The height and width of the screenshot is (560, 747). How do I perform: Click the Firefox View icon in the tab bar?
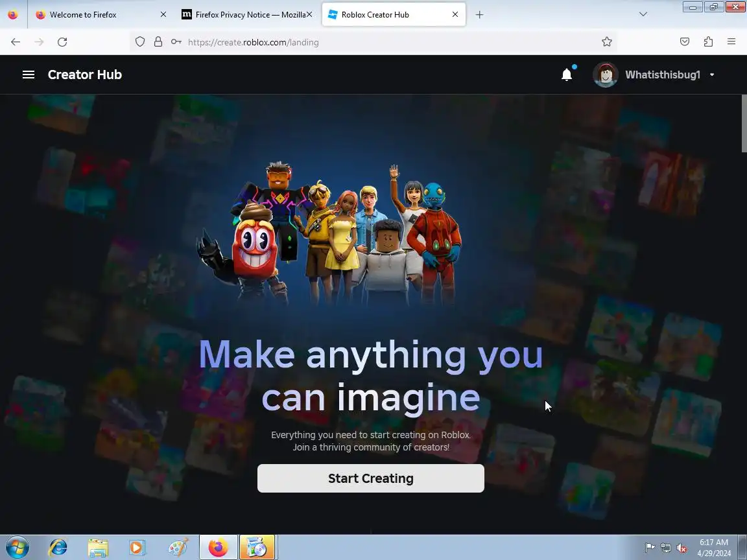(x=13, y=15)
